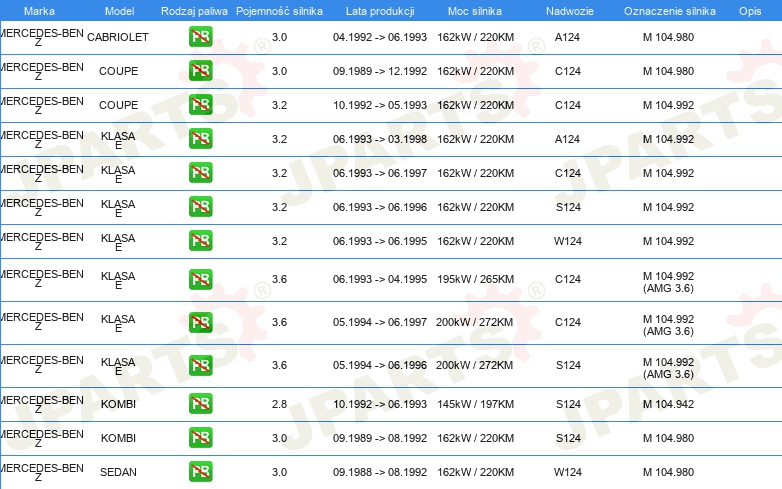Click 200kW / 272KM in the S124 row
Image resolution: width=782 pixels, height=489 pixels.
(x=474, y=365)
